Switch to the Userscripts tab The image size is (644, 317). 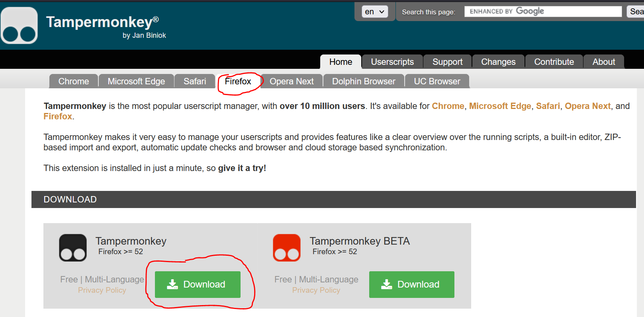pos(392,62)
